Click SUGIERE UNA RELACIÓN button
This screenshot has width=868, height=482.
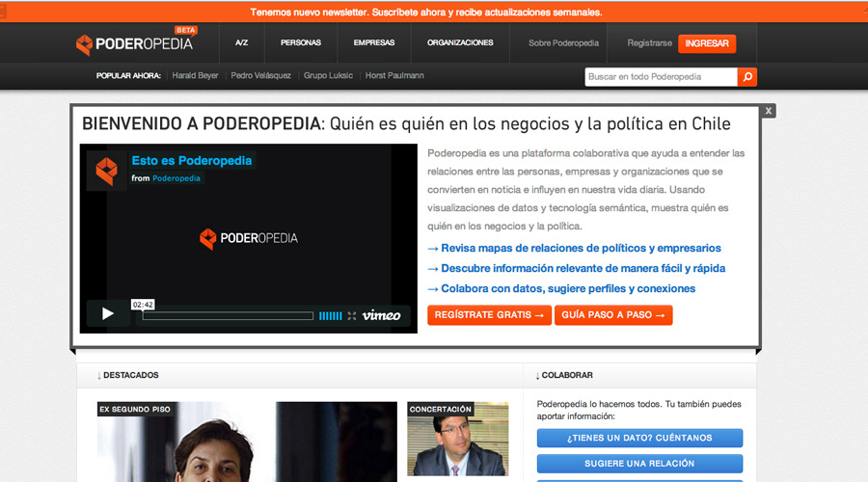tap(640, 464)
